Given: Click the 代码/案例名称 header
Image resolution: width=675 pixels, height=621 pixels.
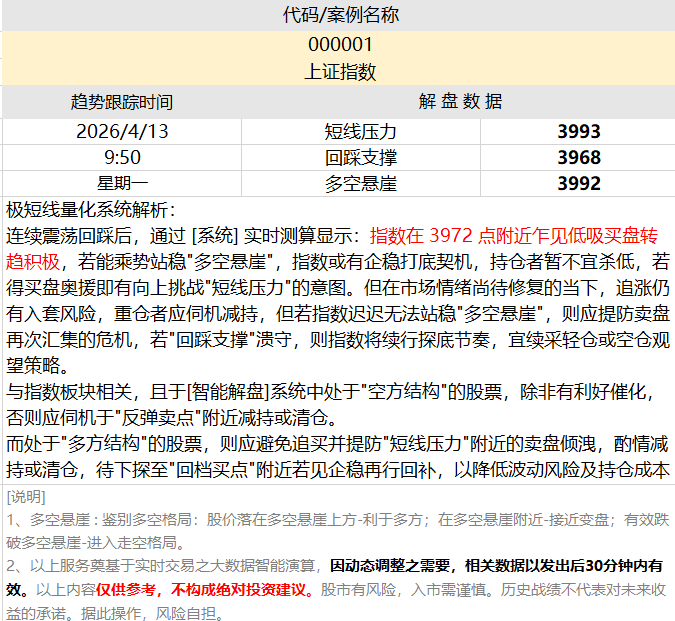Looking at the screenshot, I should coord(340,15).
